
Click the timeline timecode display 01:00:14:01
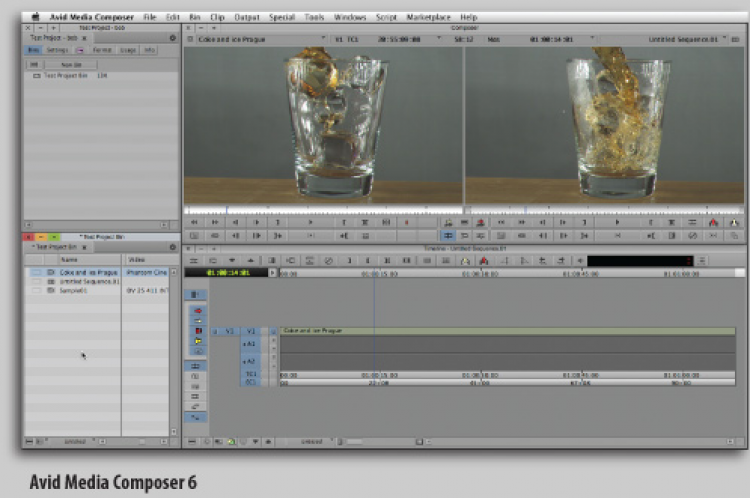click(227, 273)
